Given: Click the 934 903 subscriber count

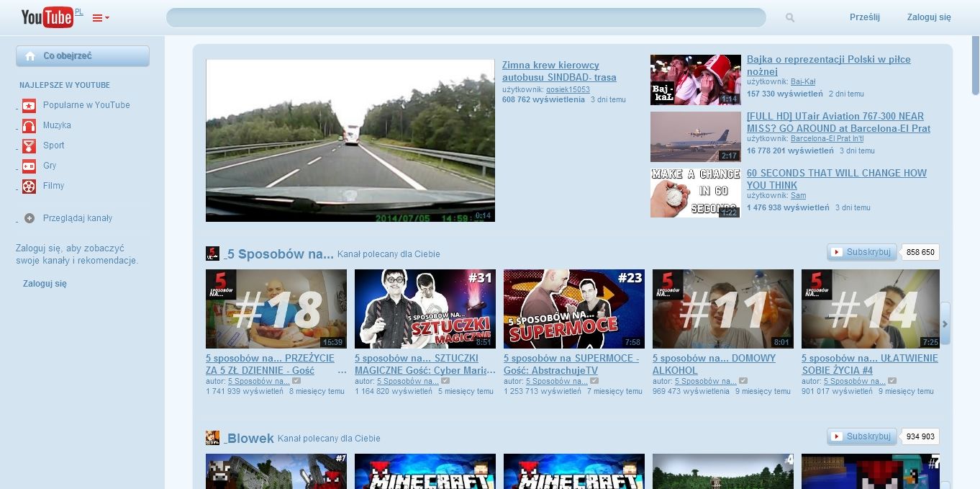Looking at the screenshot, I should coord(920,436).
